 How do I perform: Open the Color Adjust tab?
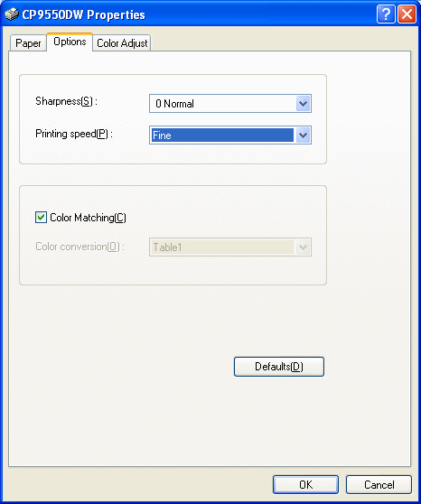pos(122,43)
